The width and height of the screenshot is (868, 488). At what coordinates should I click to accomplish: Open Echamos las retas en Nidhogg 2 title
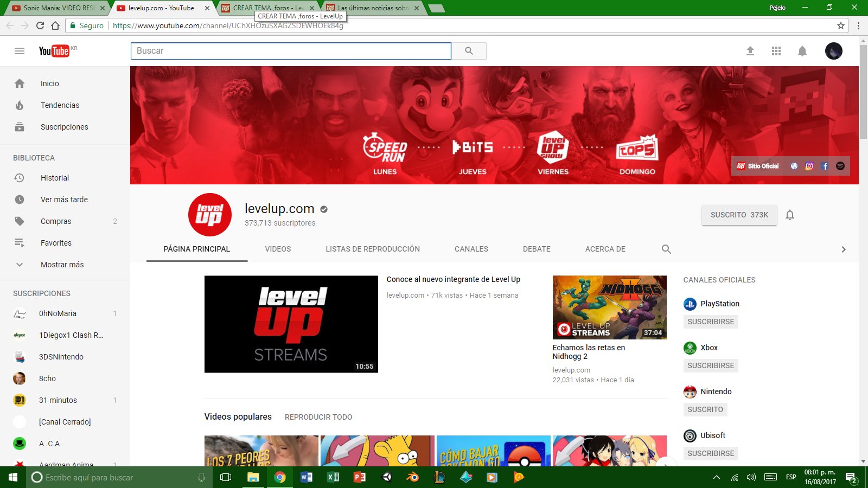click(x=589, y=352)
